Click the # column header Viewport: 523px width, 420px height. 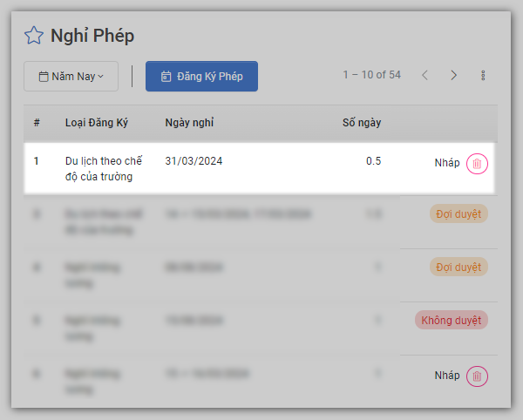37,123
